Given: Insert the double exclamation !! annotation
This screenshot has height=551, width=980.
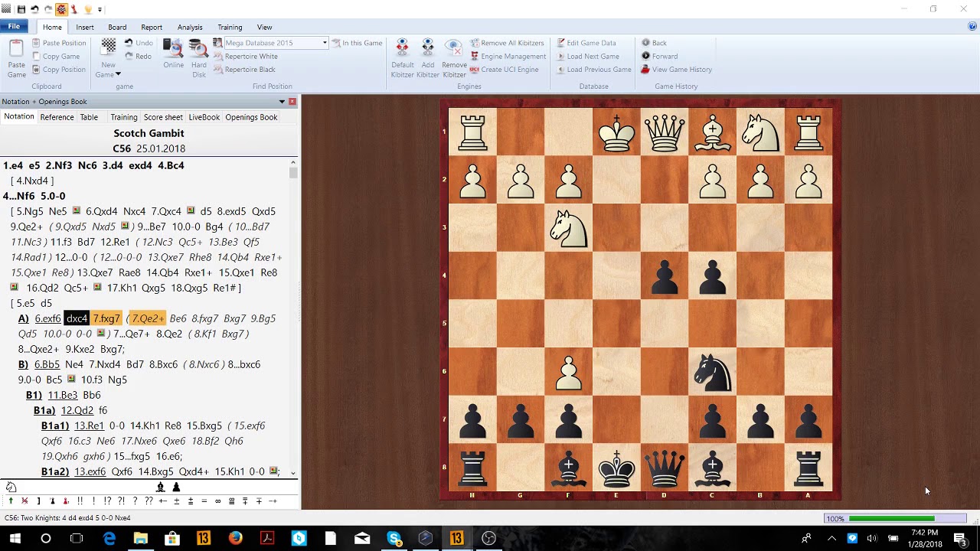Looking at the screenshot, I should tap(80, 501).
